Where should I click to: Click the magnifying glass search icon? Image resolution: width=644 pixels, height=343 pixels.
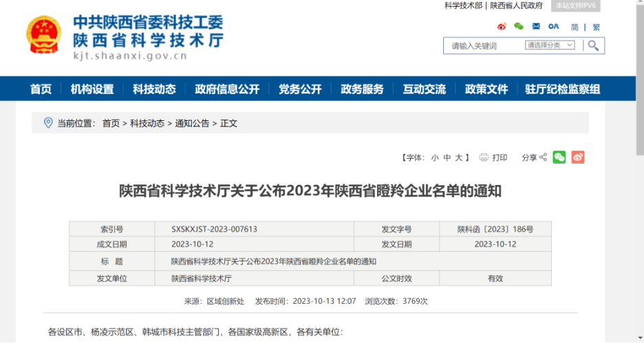tap(594, 45)
